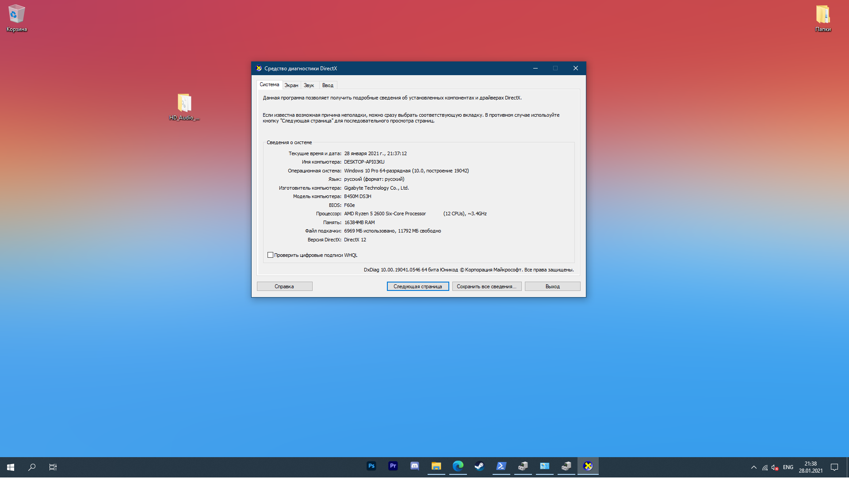Show hidden system tray icons
The image size is (849, 504).
(754, 467)
